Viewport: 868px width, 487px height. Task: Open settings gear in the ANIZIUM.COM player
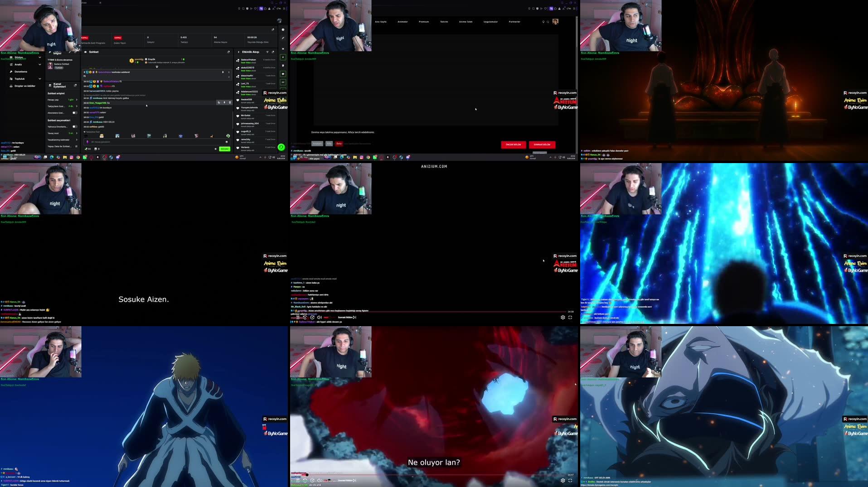click(x=563, y=317)
